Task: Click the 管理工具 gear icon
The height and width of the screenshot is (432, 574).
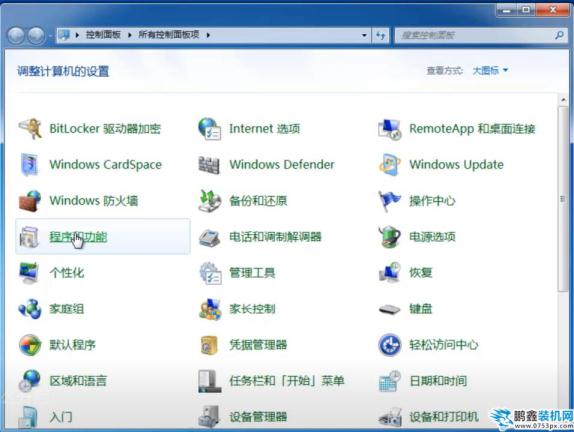Action: [x=210, y=273]
